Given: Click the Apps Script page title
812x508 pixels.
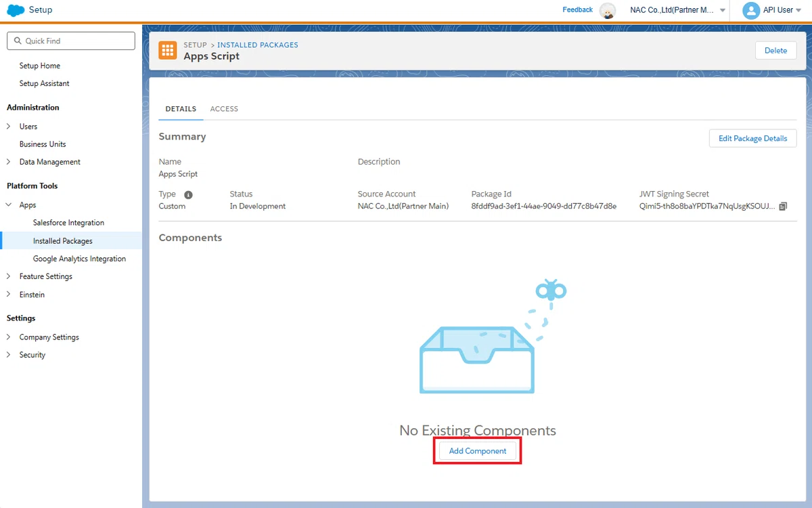Looking at the screenshot, I should 212,56.
